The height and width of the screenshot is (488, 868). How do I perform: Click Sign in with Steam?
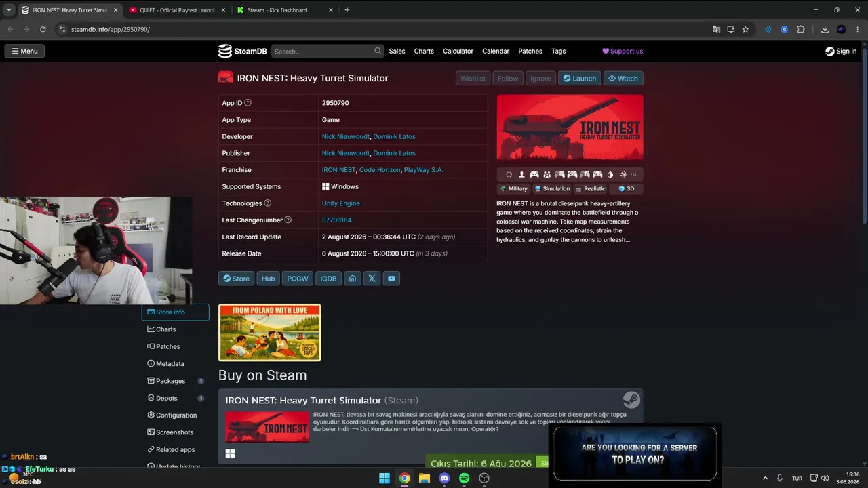[841, 51]
